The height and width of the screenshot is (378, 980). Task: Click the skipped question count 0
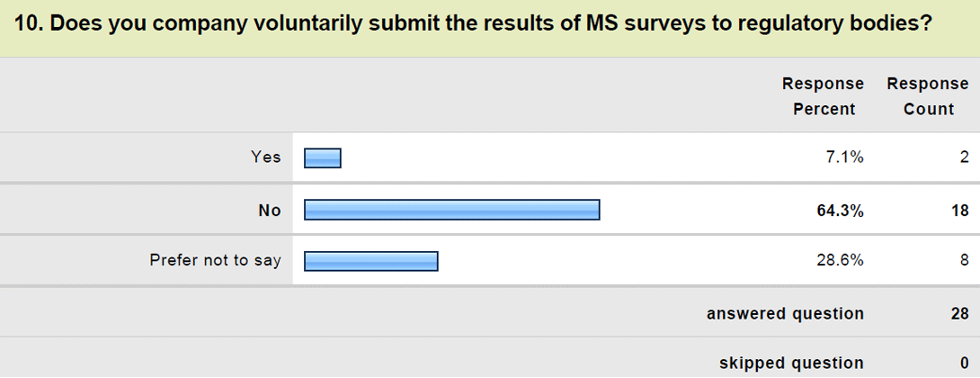(x=965, y=363)
